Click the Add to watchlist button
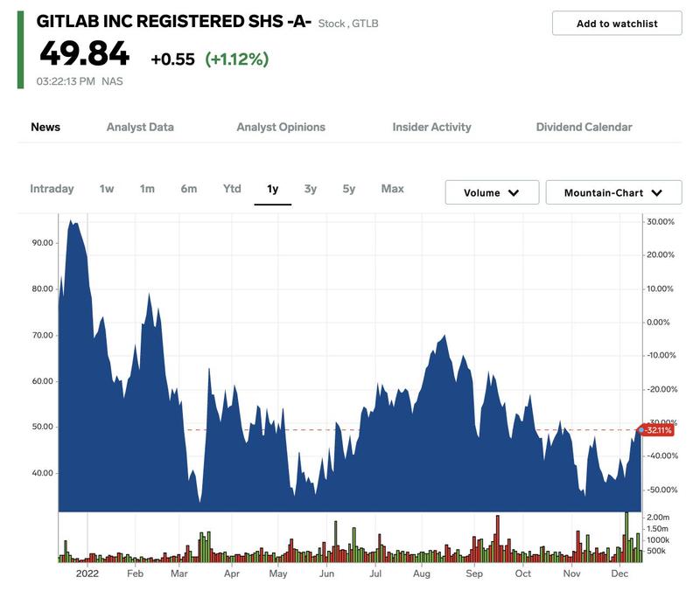Image resolution: width=700 pixels, height=598 pixels. pyautogui.click(x=617, y=24)
